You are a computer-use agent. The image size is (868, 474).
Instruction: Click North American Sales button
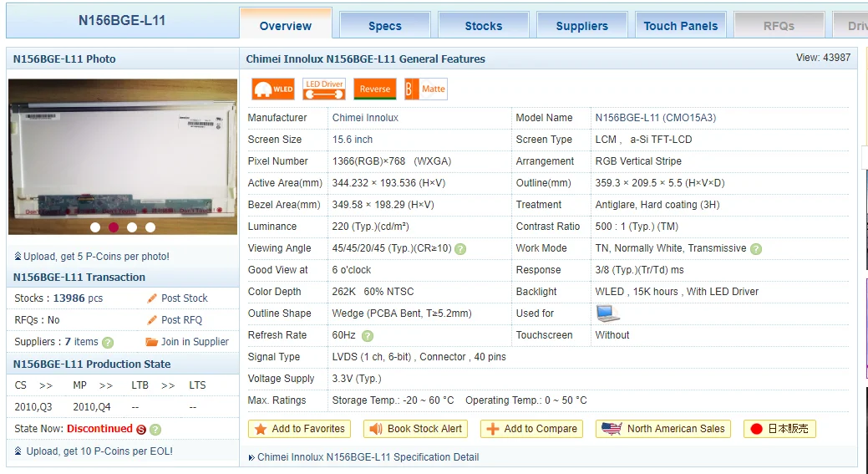(x=663, y=429)
